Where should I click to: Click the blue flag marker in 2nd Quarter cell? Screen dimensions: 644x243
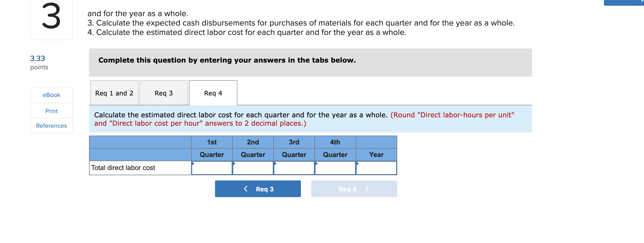coord(234,164)
